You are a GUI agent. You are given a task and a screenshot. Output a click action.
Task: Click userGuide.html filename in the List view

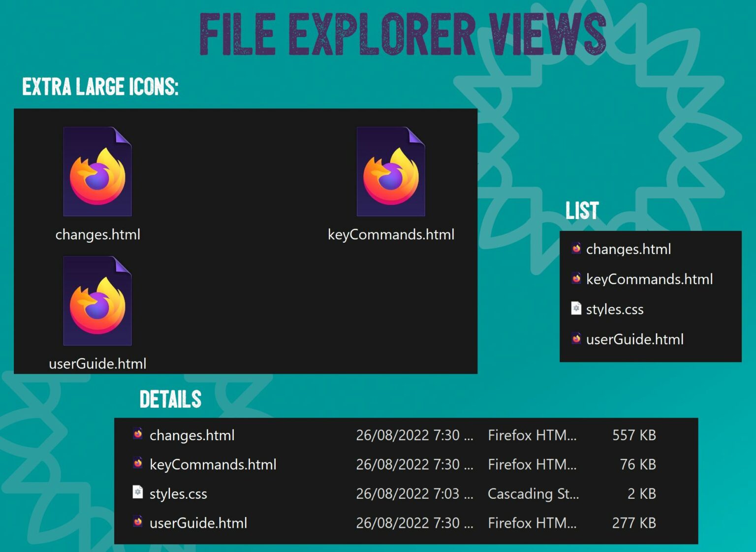[x=634, y=339]
